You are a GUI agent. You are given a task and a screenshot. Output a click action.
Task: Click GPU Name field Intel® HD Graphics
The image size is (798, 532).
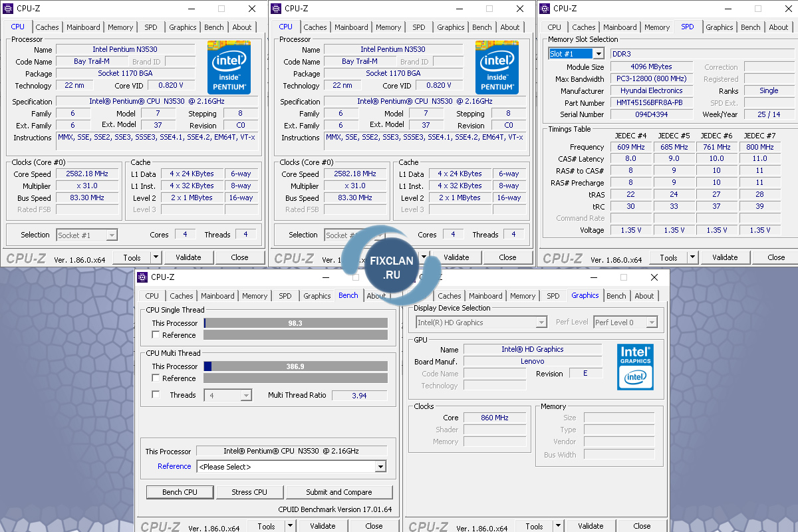point(533,349)
